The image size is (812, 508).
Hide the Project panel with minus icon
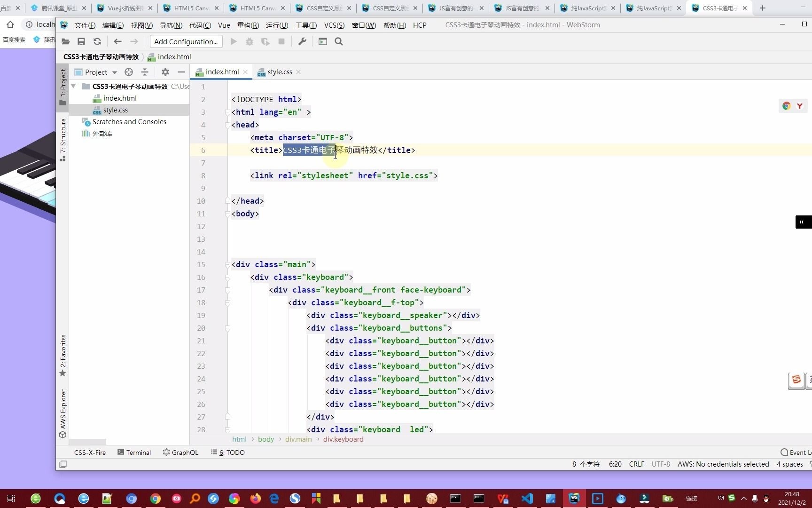181,72
